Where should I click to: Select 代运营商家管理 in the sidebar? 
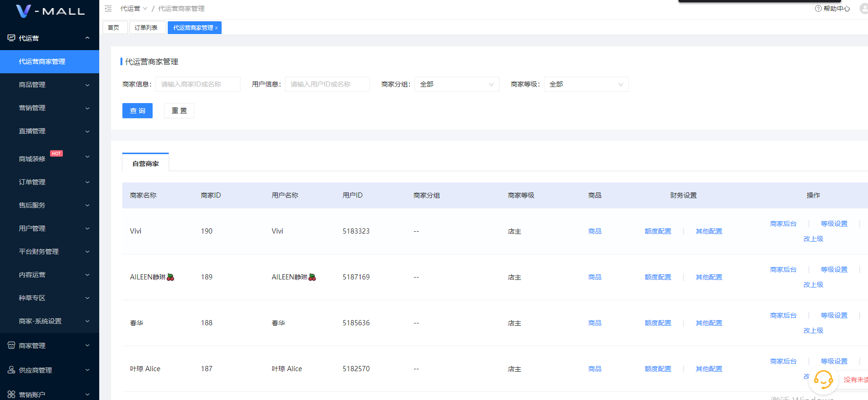50,61
